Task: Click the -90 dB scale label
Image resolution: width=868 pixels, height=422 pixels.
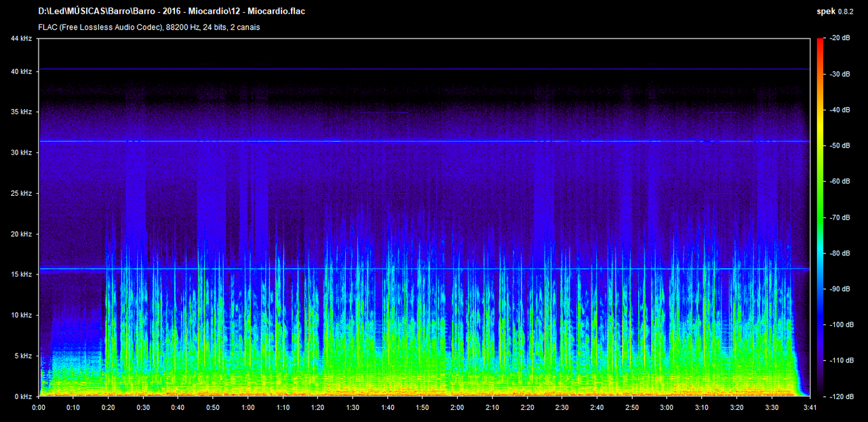Action: click(840, 289)
